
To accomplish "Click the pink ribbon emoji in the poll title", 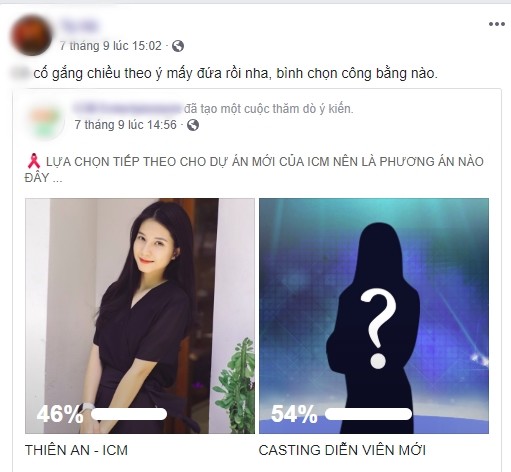I will (x=33, y=161).
